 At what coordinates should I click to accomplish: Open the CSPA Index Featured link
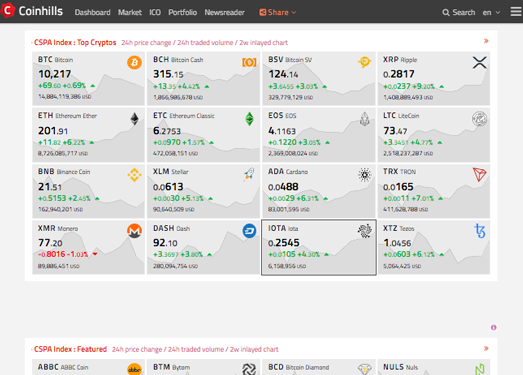click(70, 349)
